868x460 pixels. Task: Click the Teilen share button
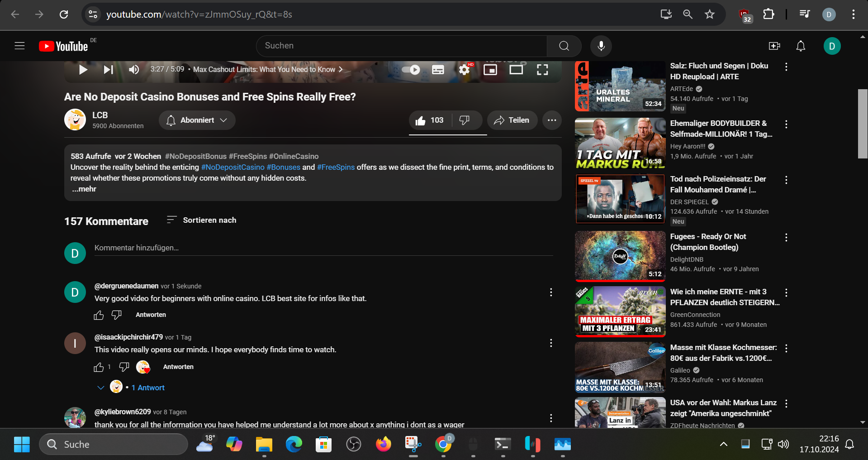[512, 120]
